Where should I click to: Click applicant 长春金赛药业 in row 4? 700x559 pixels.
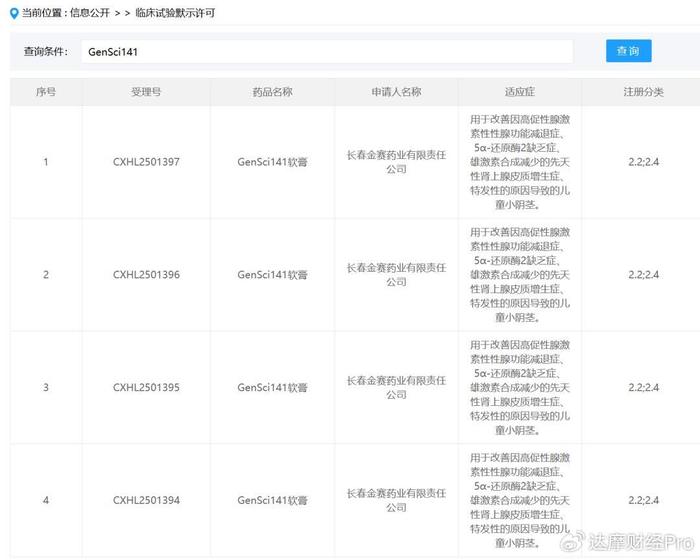396,500
